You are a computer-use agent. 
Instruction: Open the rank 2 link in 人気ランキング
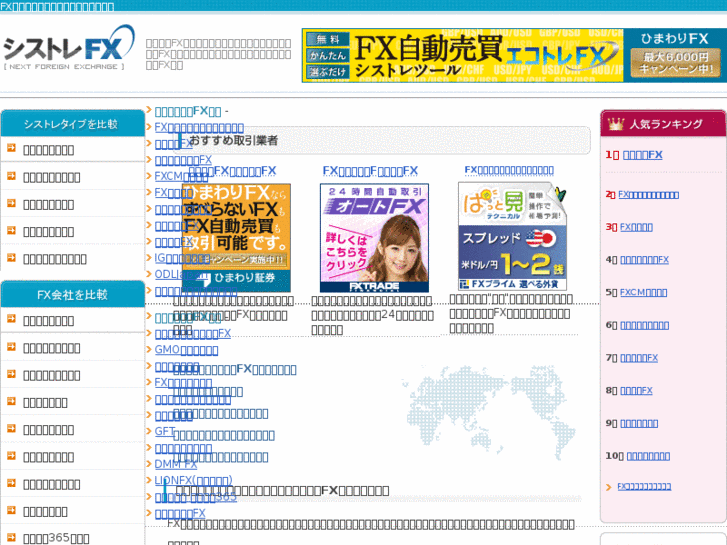pyautogui.click(x=648, y=195)
